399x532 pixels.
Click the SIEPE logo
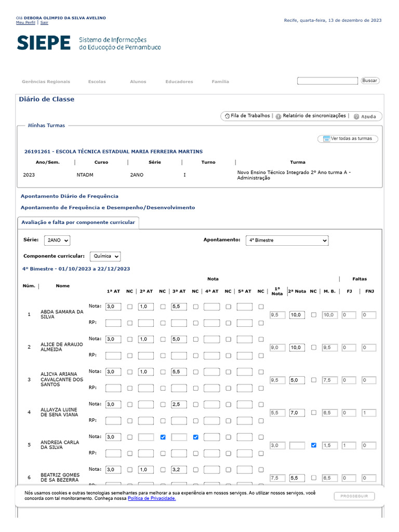pyautogui.click(x=44, y=43)
